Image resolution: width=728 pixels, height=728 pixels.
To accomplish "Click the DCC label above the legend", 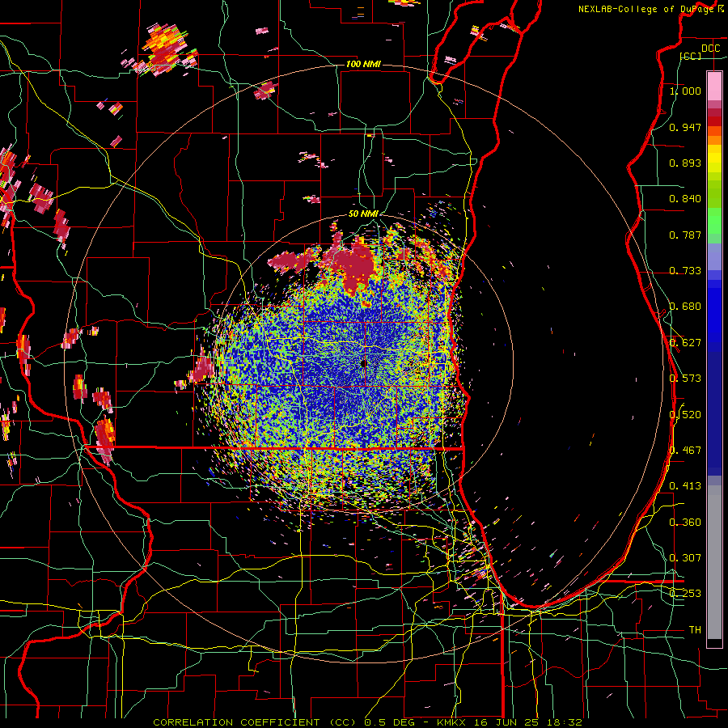I will pos(710,49).
